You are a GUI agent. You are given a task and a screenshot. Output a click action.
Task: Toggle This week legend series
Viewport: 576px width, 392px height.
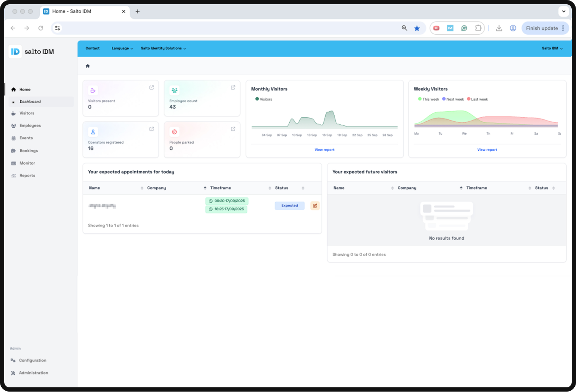coord(429,99)
